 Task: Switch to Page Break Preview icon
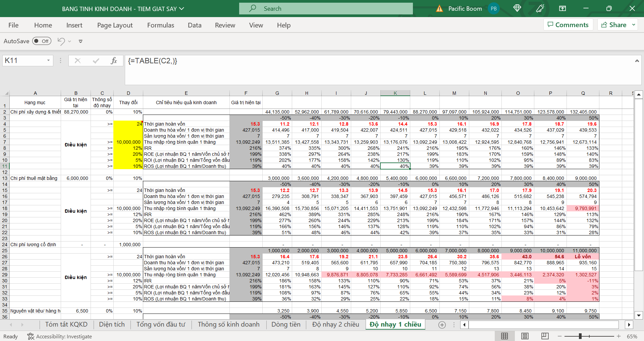click(545, 336)
